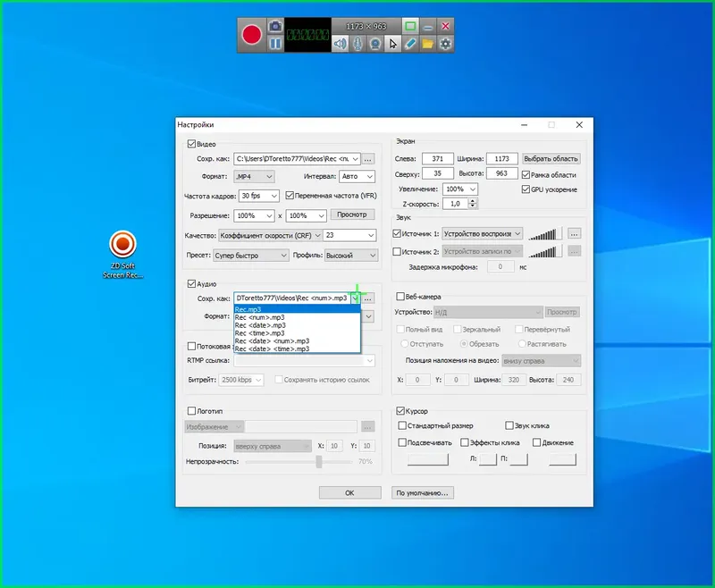Expand the 30 fps frame rate dropdown

[x=258, y=196]
